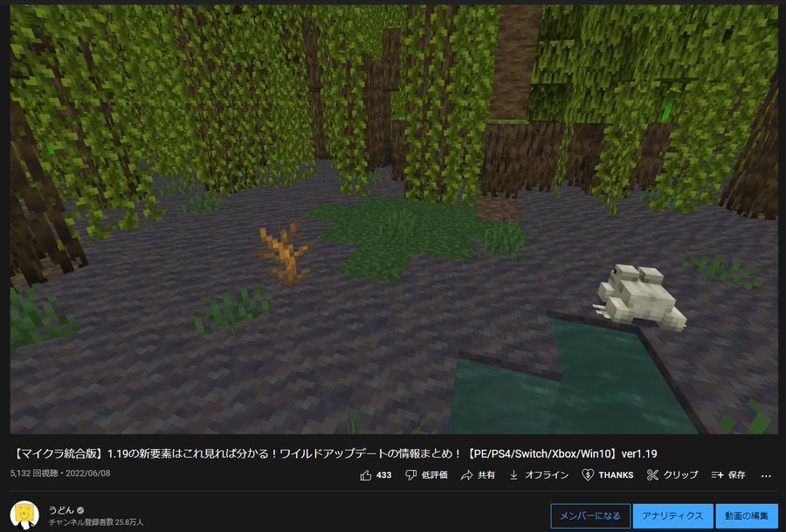786x532 pixels.
Task: Click the offline download arrow icon
Action: click(514, 475)
